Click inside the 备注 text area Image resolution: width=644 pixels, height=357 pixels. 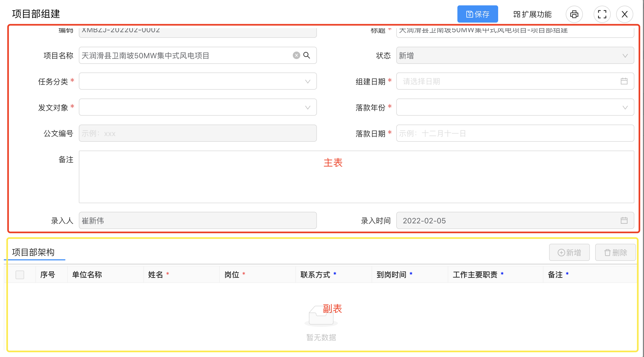pyautogui.click(x=356, y=177)
